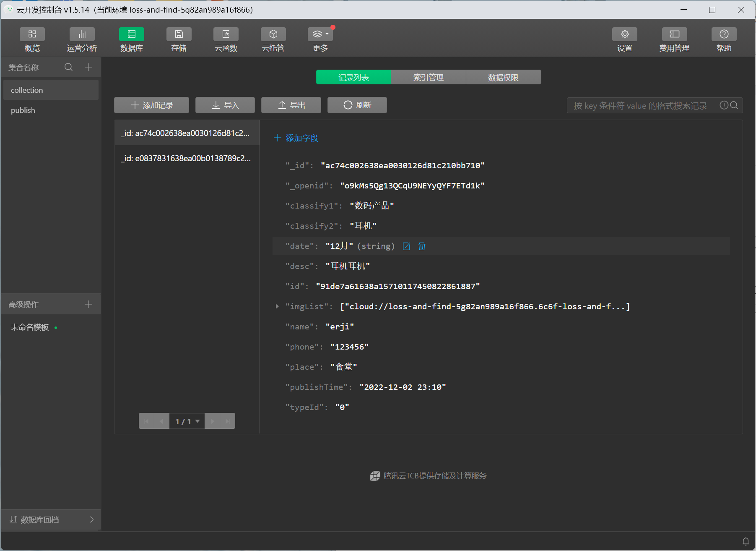The width and height of the screenshot is (756, 551).
Task: Search collections using magnifier icon
Action: [69, 67]
